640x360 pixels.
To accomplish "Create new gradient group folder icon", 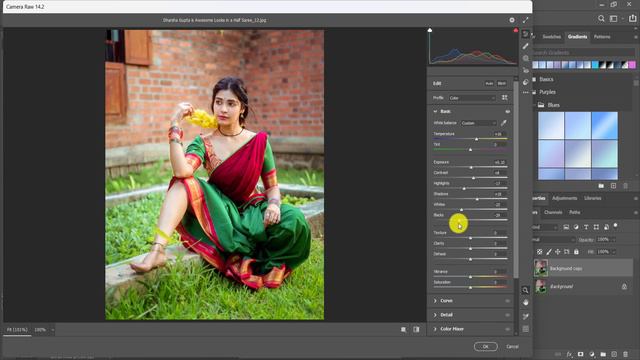I will click(x=601, y=186).
